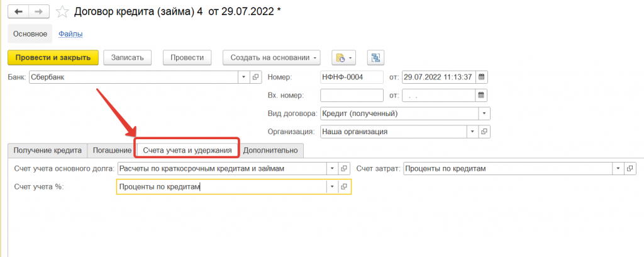Open calendar picker next to document date
This screenshot has height=257, width=644.
click(x=482, y=77)
